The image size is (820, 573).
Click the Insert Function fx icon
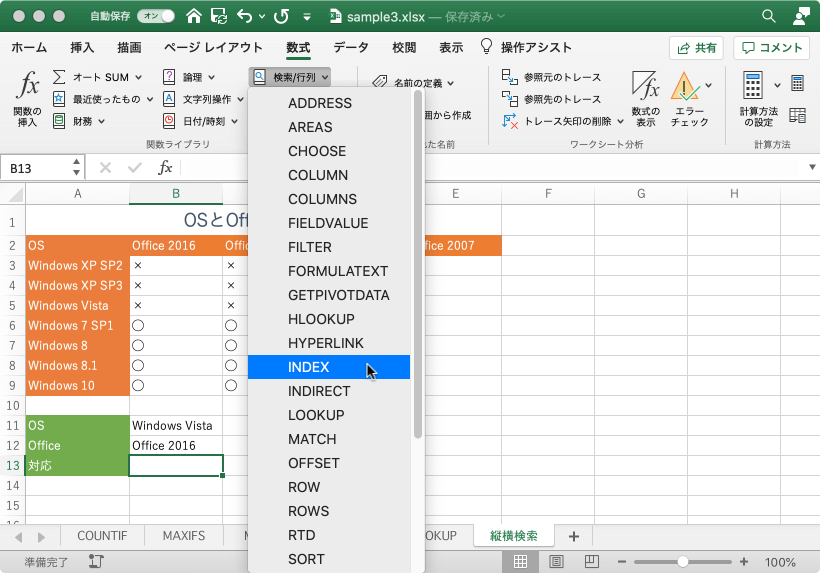point(27,86)
